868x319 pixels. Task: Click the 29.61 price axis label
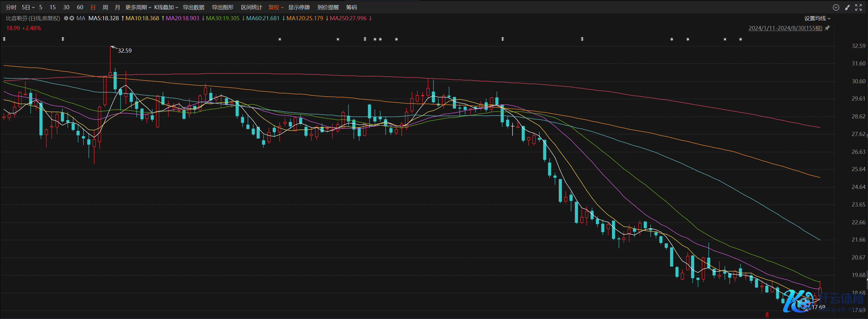[x=858, y=98]
